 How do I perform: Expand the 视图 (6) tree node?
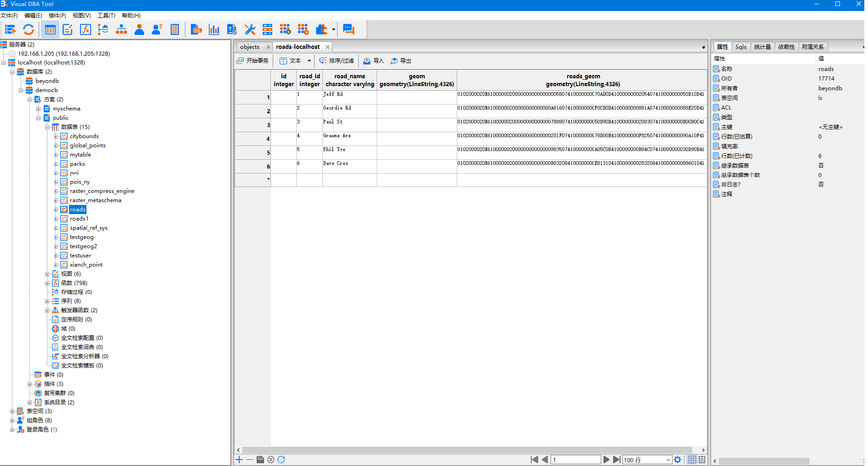tap(47, 274)
